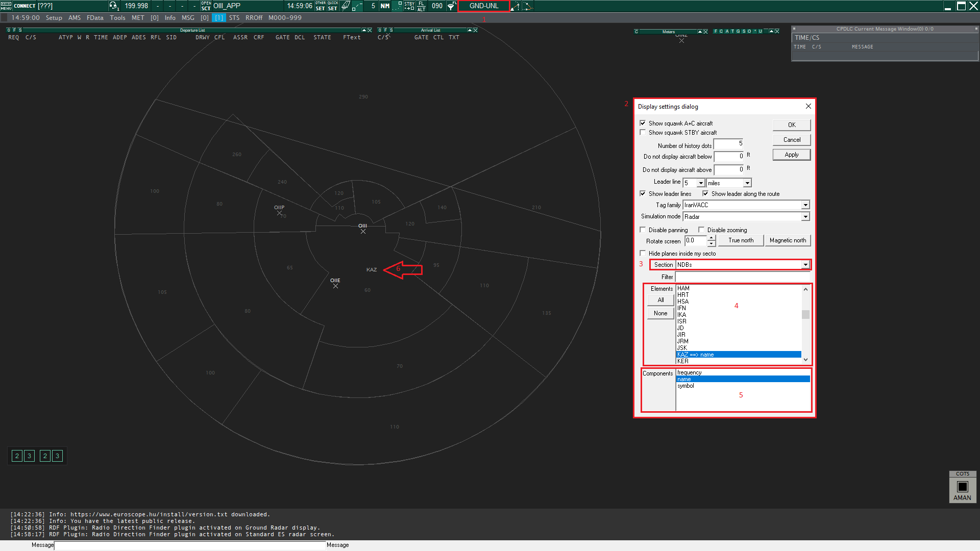The image size is (980, 551).
Task: Select the frequency component in list
Action: 743,372
